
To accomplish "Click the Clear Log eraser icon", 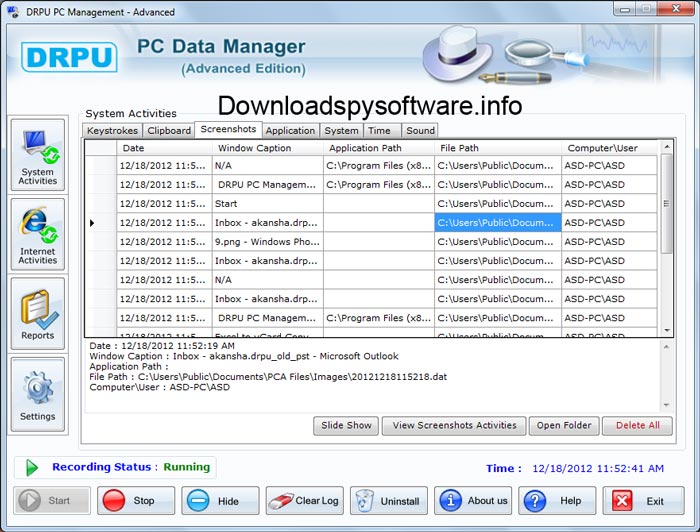I will click(x=280, y=501).
